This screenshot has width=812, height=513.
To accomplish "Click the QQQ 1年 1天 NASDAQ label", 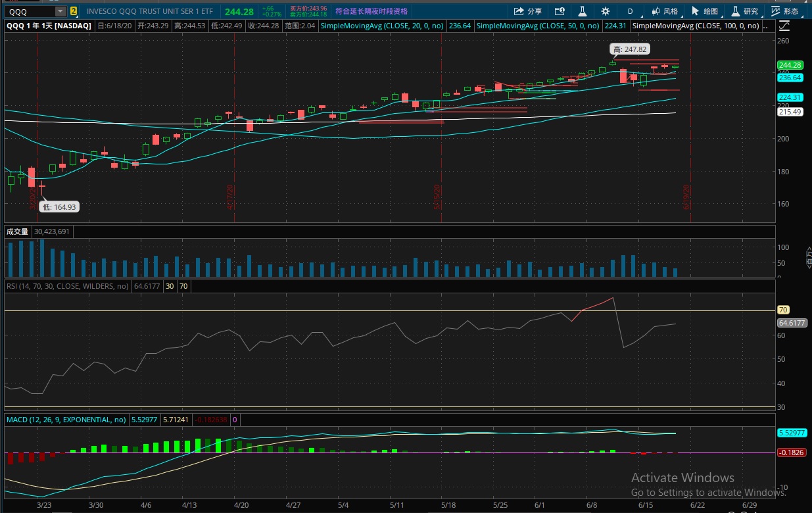I will 49,26.
